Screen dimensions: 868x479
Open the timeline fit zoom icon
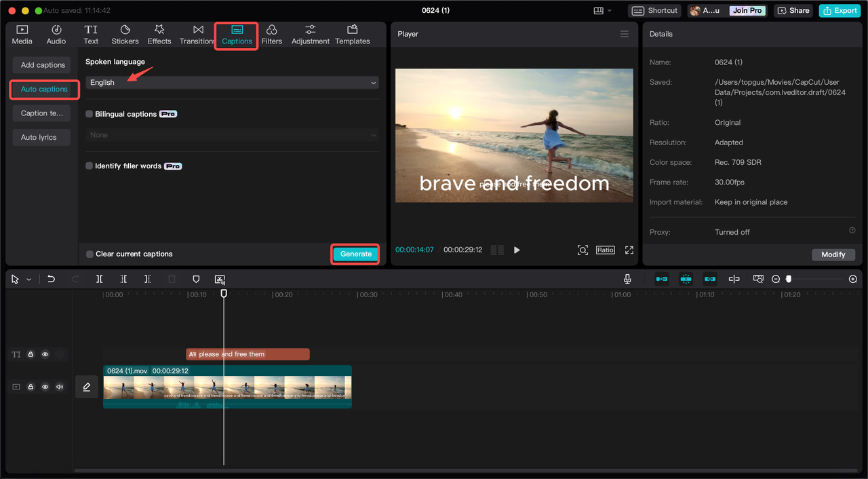[x=758, y=279]
